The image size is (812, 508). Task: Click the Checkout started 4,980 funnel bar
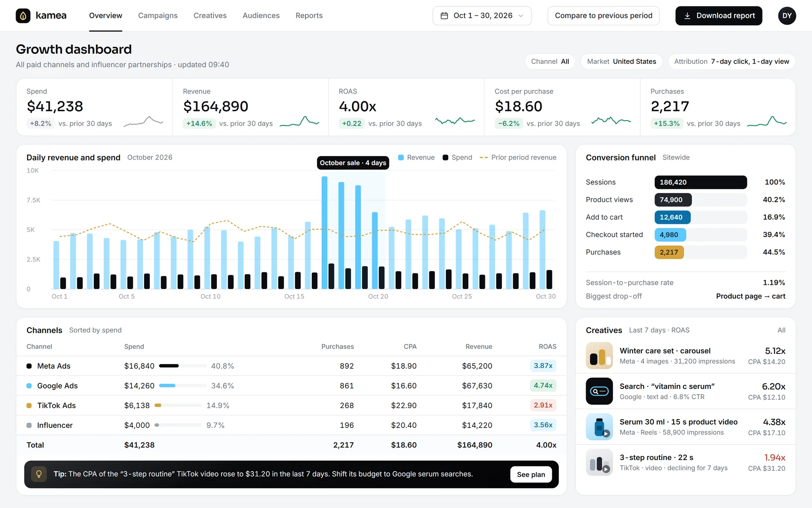tap(670, 235)
